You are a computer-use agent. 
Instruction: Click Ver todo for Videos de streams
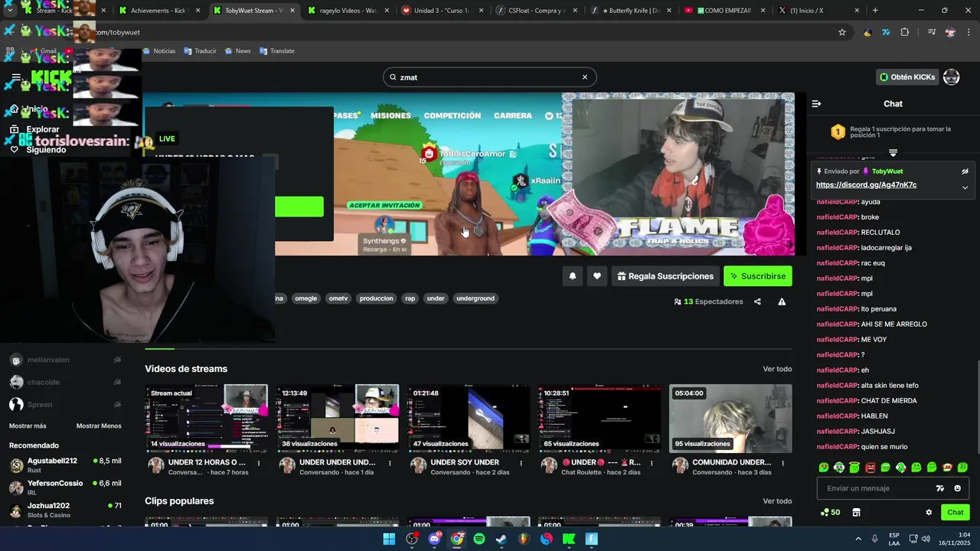click(777, 369)
